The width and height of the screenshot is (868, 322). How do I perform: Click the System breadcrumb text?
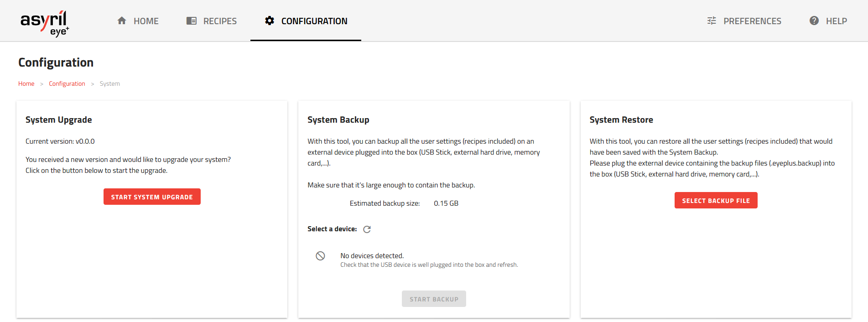[110, 83]
